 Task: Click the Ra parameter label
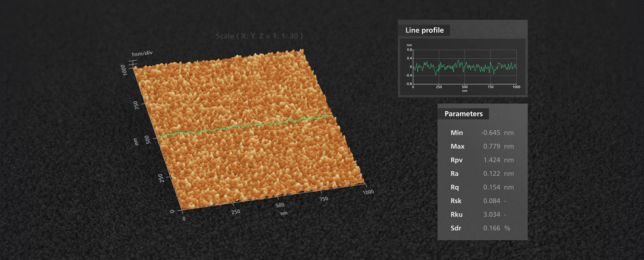coord(455,174)
